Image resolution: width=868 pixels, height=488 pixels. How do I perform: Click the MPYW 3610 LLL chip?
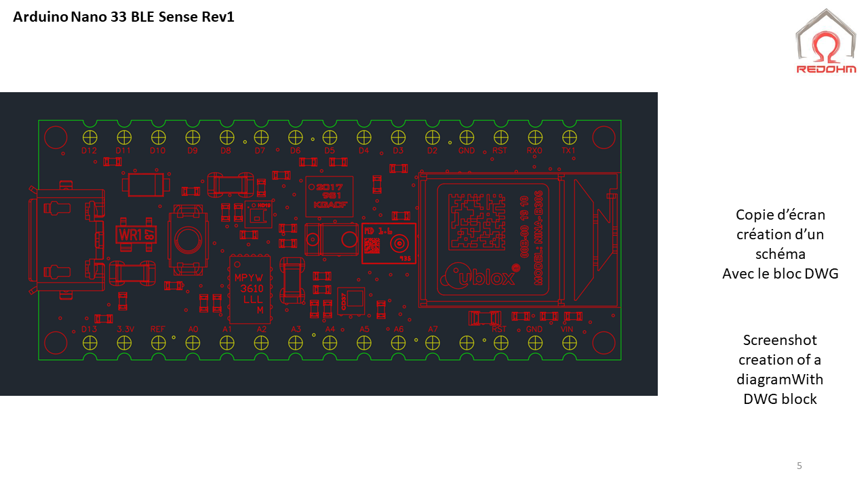250,289
